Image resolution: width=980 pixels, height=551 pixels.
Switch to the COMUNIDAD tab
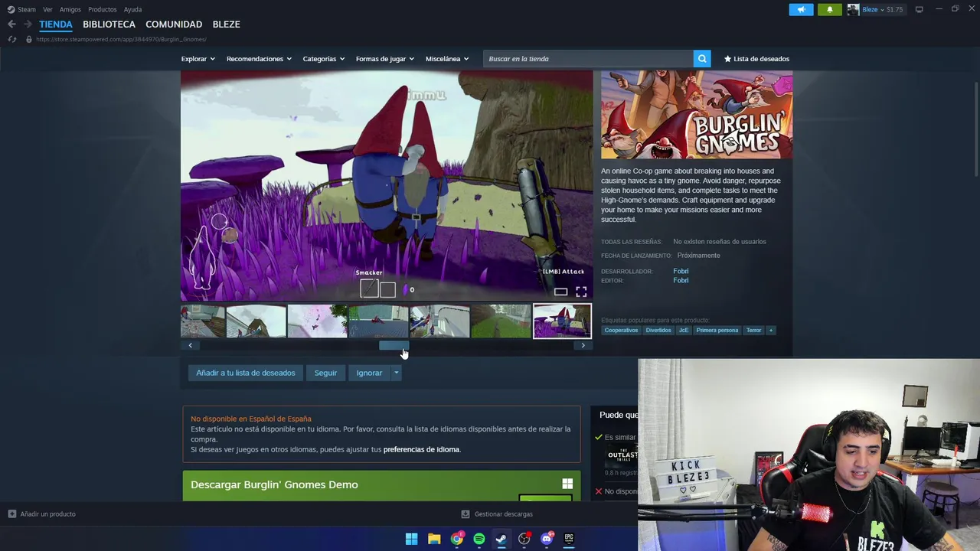(174, 24)
